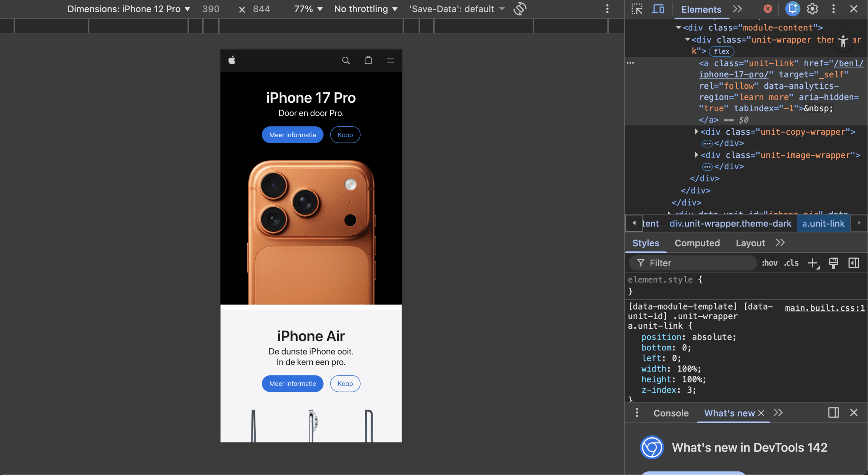
Task: Open the shopping bag icon
Action: coord(368,61)
